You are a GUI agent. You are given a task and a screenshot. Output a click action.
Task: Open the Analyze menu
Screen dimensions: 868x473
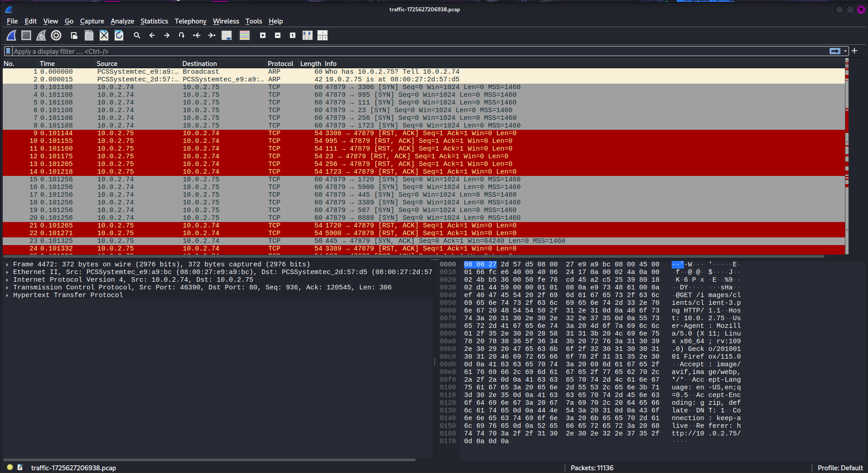click(x=122, y=21)
